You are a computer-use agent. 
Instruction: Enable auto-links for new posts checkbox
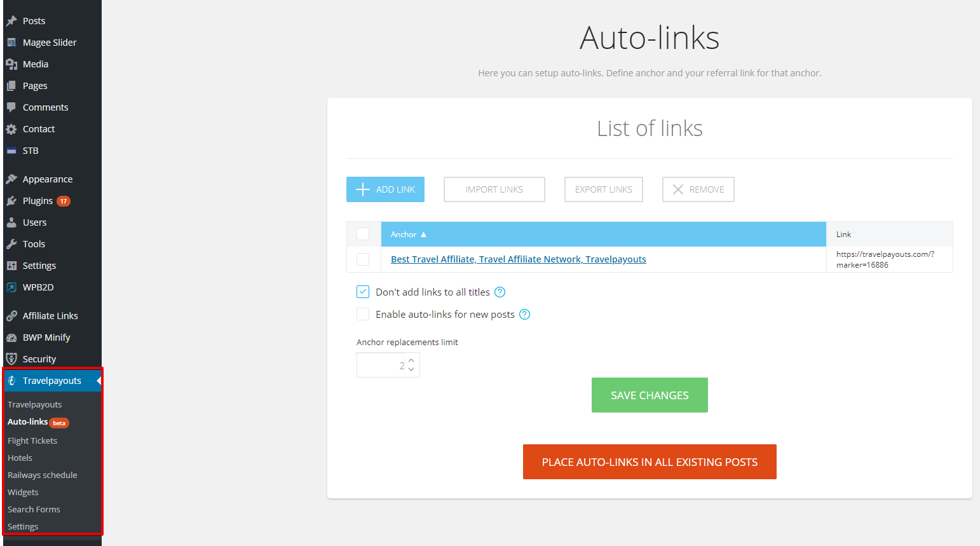point(363,314)
